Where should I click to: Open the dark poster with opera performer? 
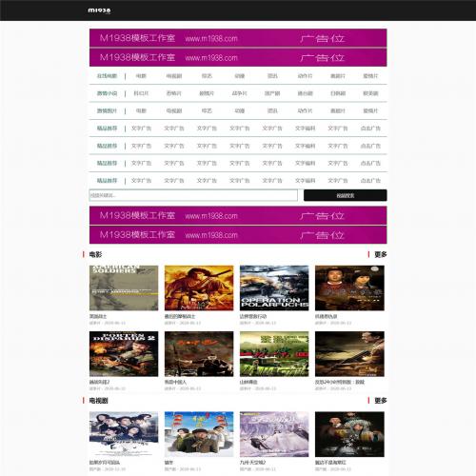(x=349, y=434)
